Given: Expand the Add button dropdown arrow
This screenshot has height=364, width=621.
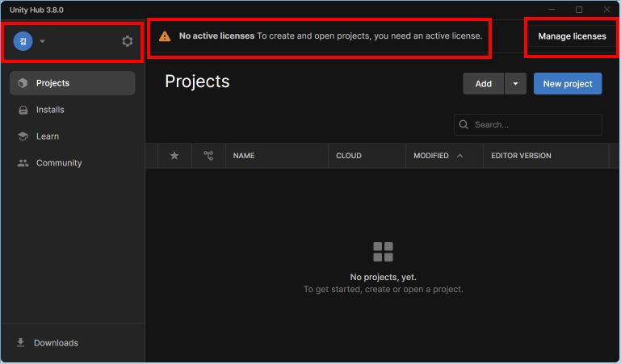Looking at the screenshot, I should [515, 83].
